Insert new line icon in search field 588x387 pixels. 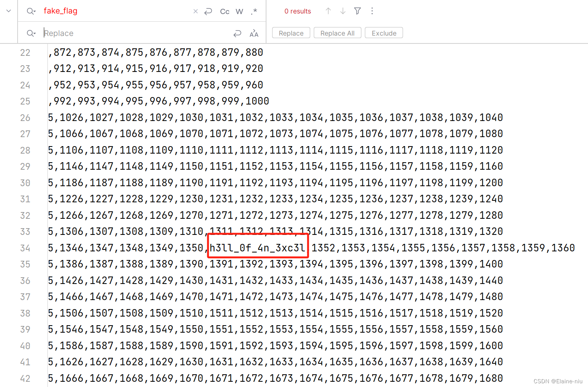pyautogui.click(x=208, y=11)
